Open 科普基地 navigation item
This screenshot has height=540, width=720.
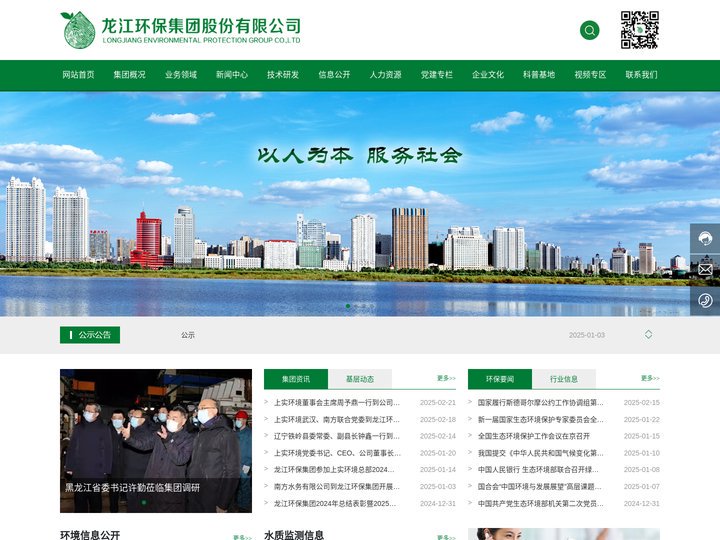[x=539, y=75]
